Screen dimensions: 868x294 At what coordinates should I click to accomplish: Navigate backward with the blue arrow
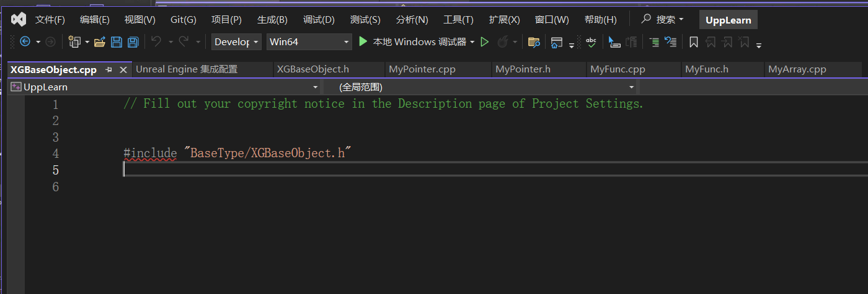[x=25, y=42]
